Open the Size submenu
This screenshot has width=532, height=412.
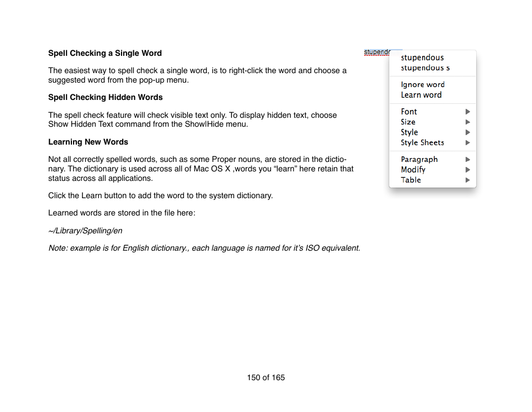click(433, 122)
